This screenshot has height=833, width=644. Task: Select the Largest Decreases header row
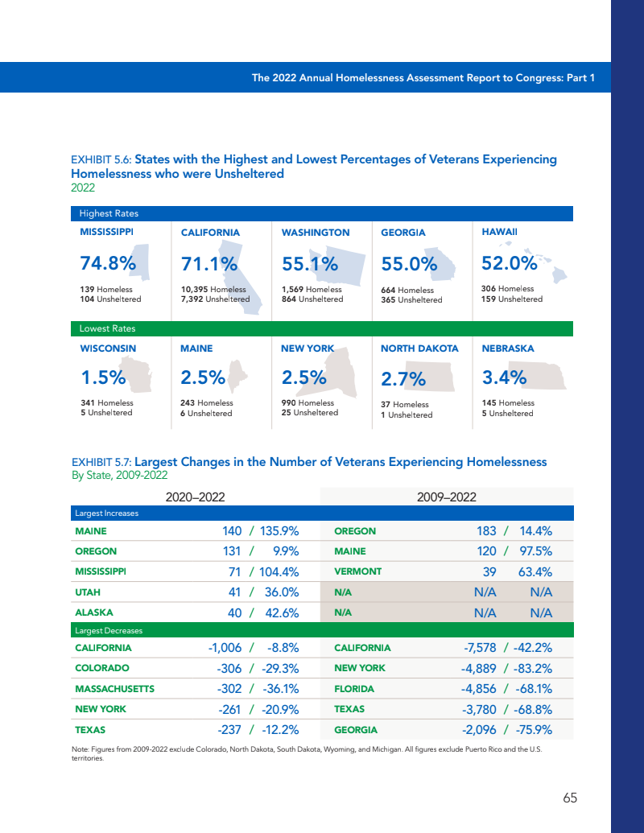coord(322,630)
